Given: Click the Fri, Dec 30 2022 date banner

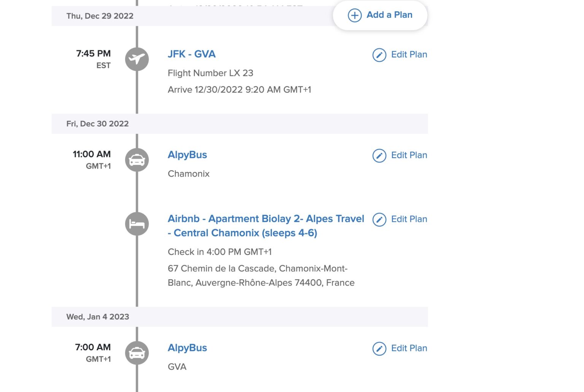Looking at the screenshot, I should (97, 123).
